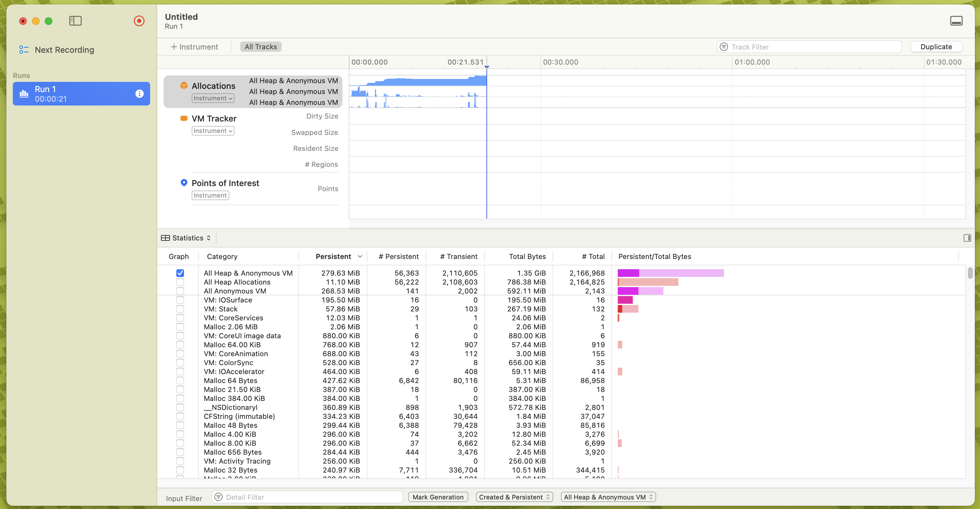Open Created & Persistent lifespan dropdown
This screenshot has width=980, height=509.
514,497
